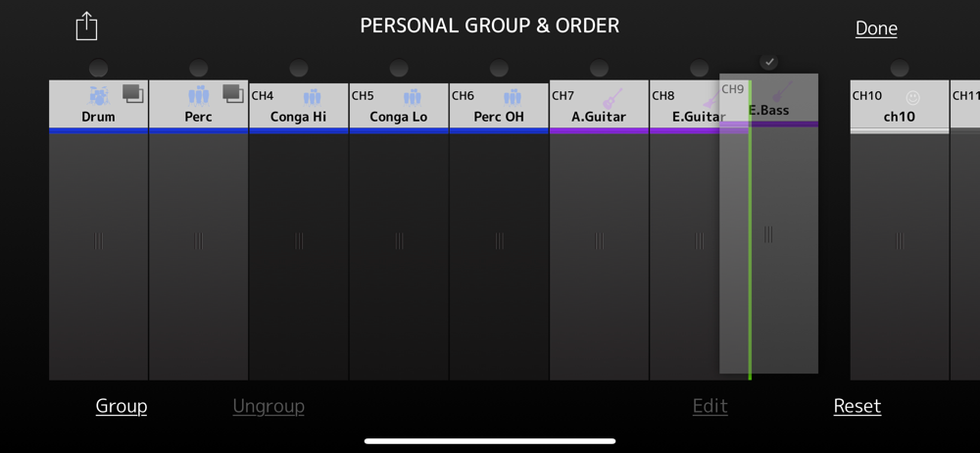The height and width of the screenshot is (453, 980).
Task: Tap the share export icon
Action: click(x=87, y=26)
